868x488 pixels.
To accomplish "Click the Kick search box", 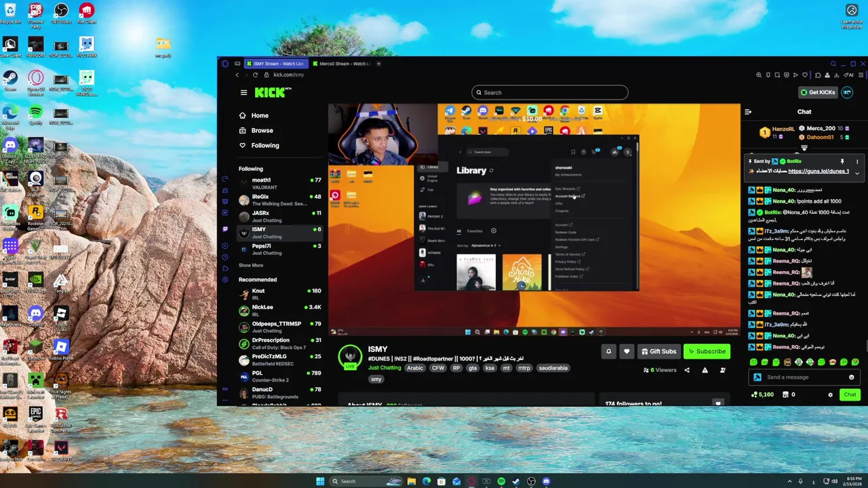I will point(550,92).
